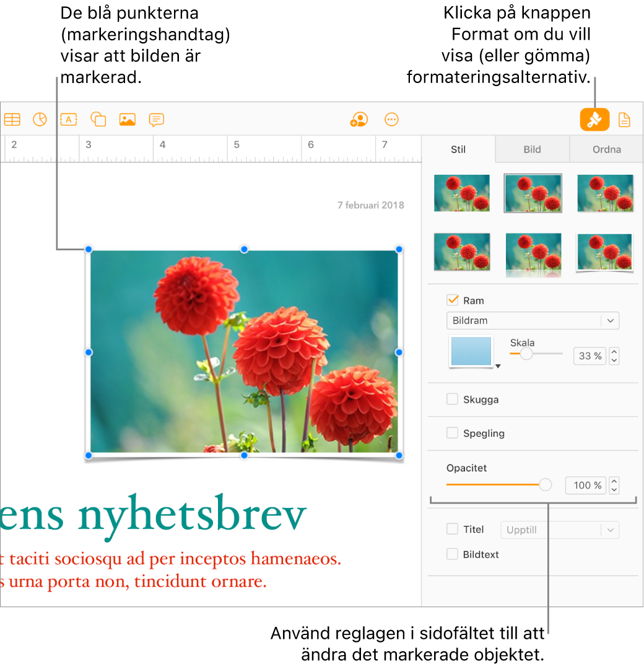Image resolution: width=644 pixels, height=671 pixels.
Task: Enable the Titel checkbox
Action: pos(453,529)
